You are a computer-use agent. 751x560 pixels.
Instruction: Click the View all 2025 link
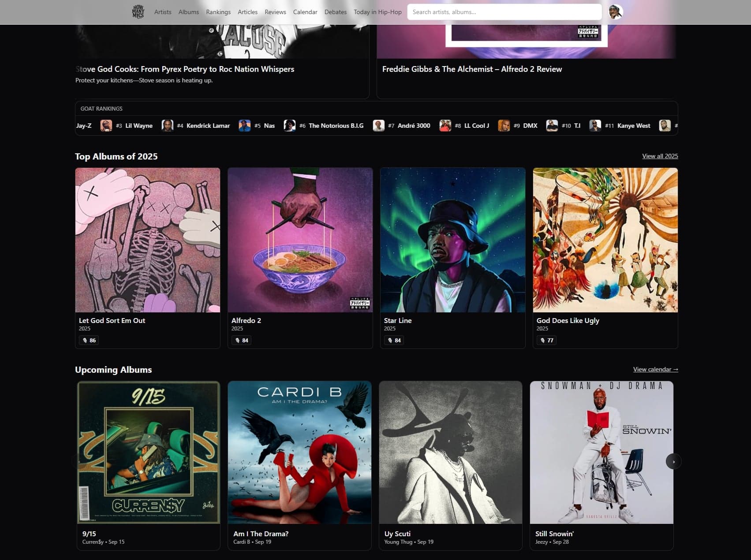(x=660, y=156)
